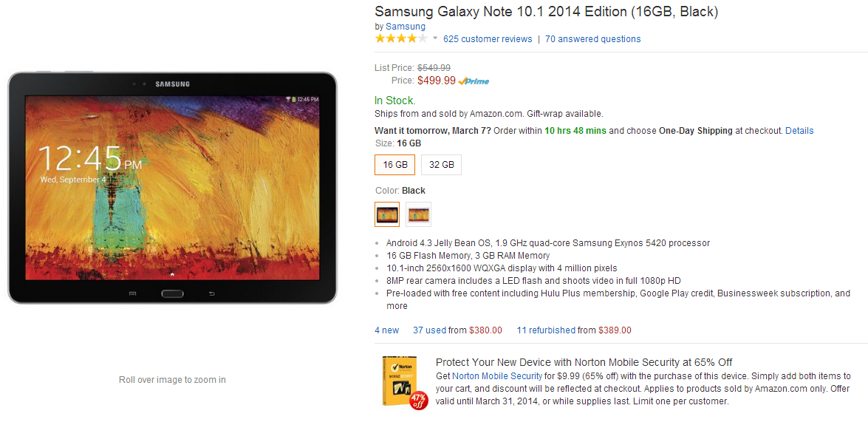
Task: View the 70 answered questions
Action: pos(592,39)
